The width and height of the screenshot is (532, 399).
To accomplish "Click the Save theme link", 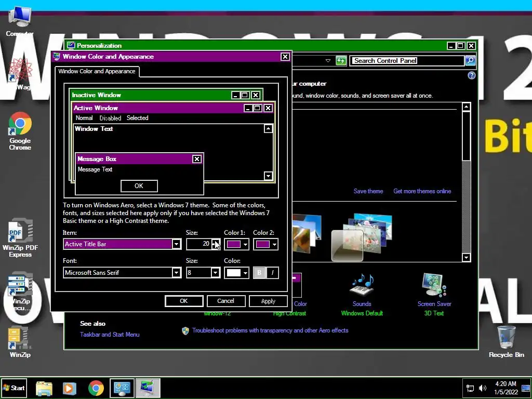I will point(368,191).
